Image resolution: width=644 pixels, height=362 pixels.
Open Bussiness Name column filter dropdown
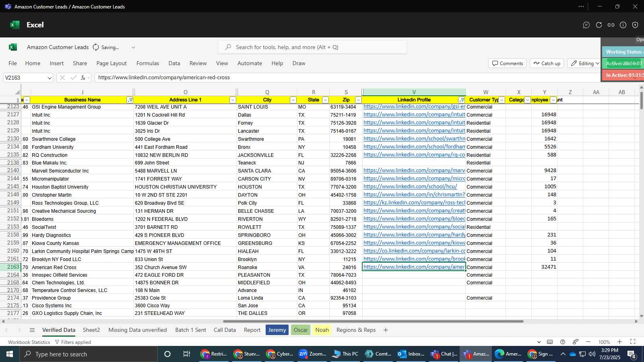pyautogui.click(x=130, y=100)
